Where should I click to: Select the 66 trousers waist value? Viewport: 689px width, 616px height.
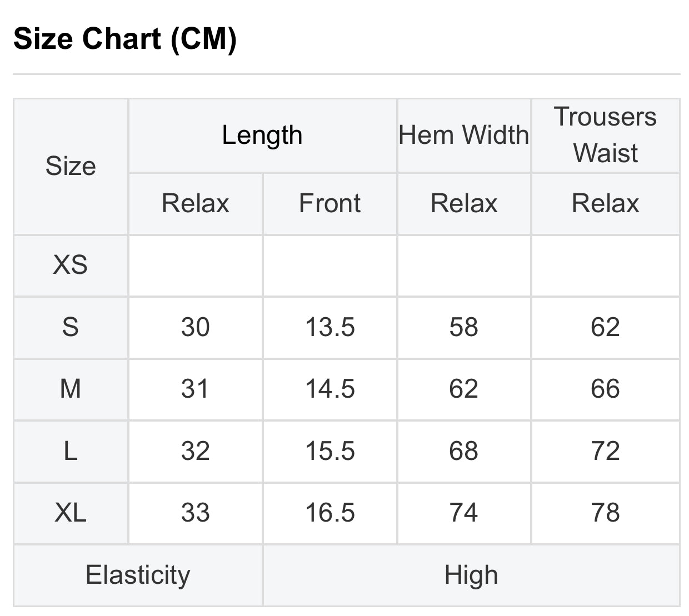605,389
